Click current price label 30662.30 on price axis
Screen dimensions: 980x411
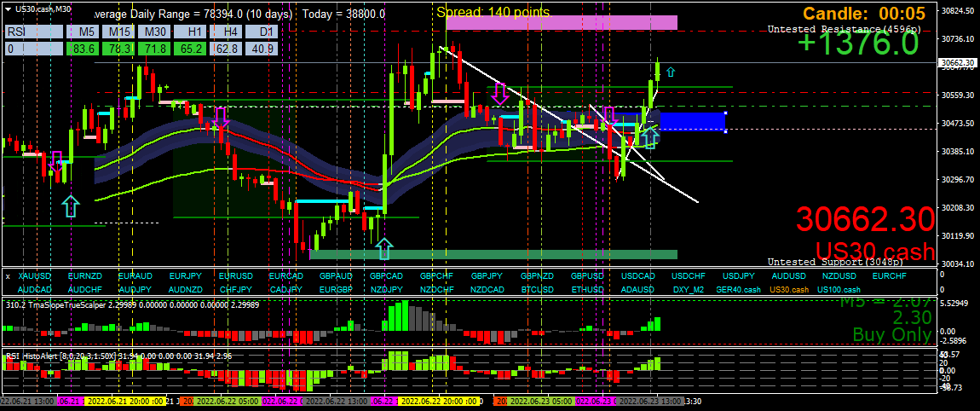(x=958, y=62)
